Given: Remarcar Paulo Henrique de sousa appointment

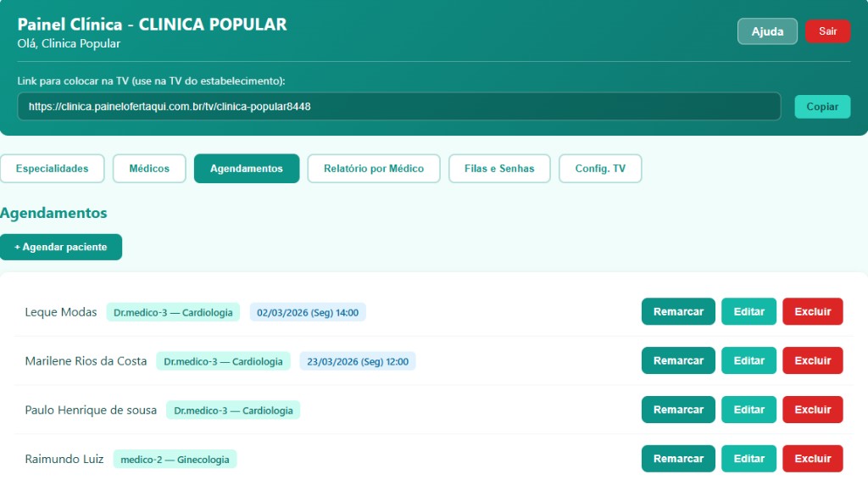Looking at the screenshot, I should point(678,410).
